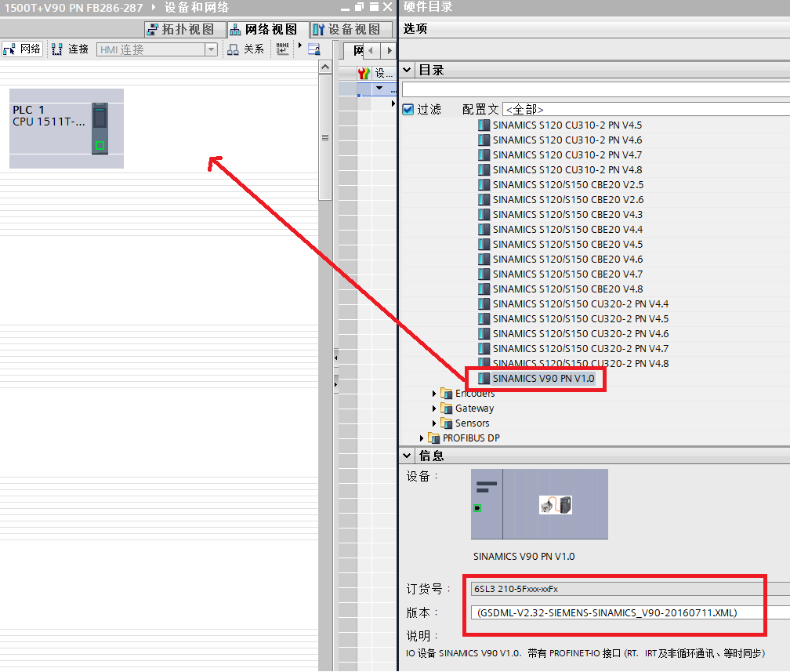The width and height of the screenshot is (790, 672).
Task: Click the green PROFINET port on PLC_1
Action: pos(100,146)
